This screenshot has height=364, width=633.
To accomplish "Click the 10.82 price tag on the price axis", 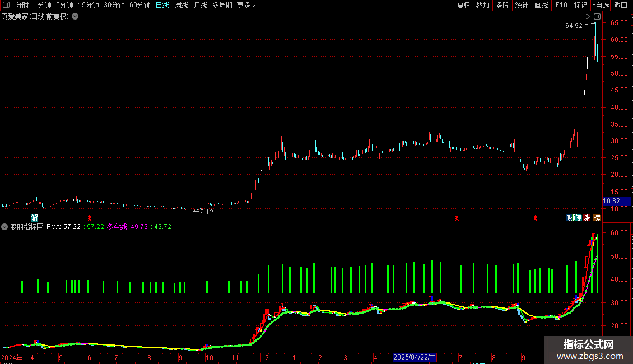I will click(x=616, y=201).
